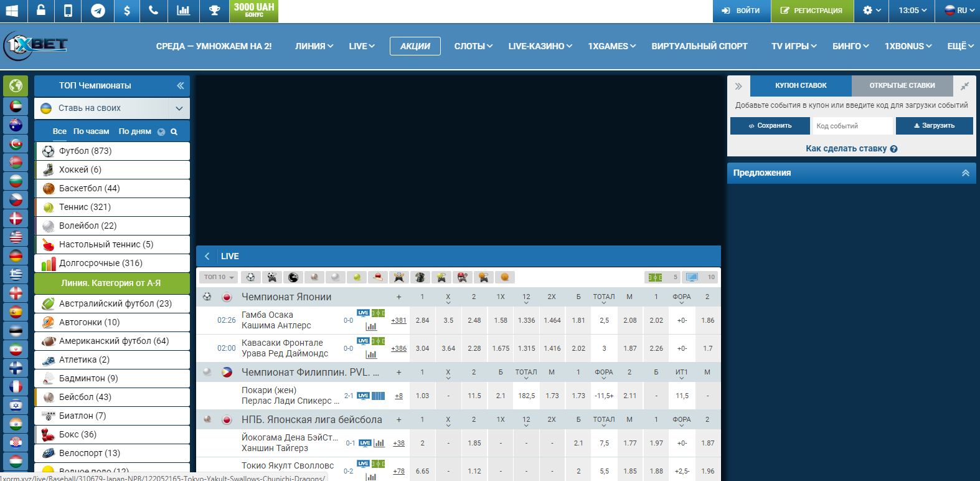980x481 pixels.
Task: Expand the Ставь на своих dropdown
Action: [179, 108]
